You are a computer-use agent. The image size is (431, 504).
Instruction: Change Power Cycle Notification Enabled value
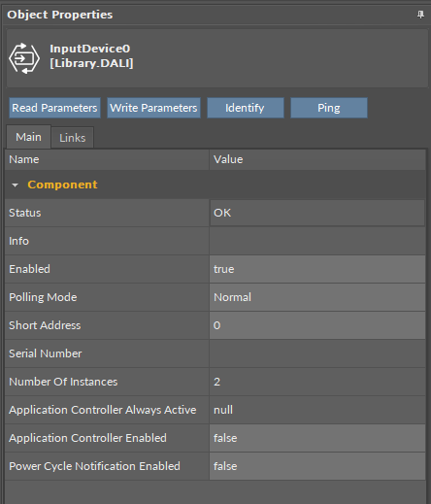[317, 466]
